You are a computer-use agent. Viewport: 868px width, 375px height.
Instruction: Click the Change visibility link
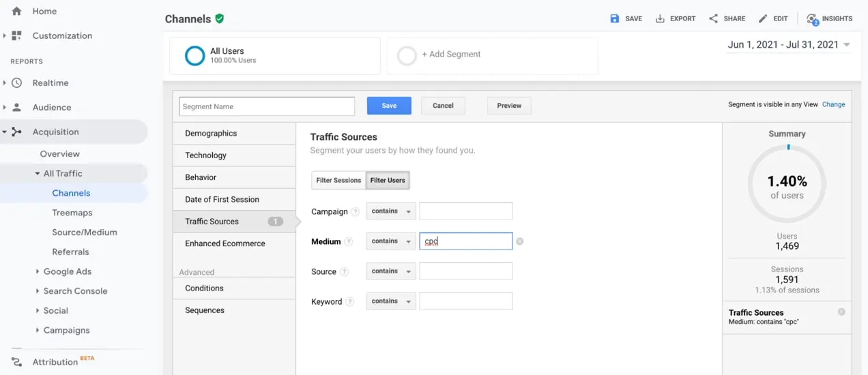(x=833, y=105)
